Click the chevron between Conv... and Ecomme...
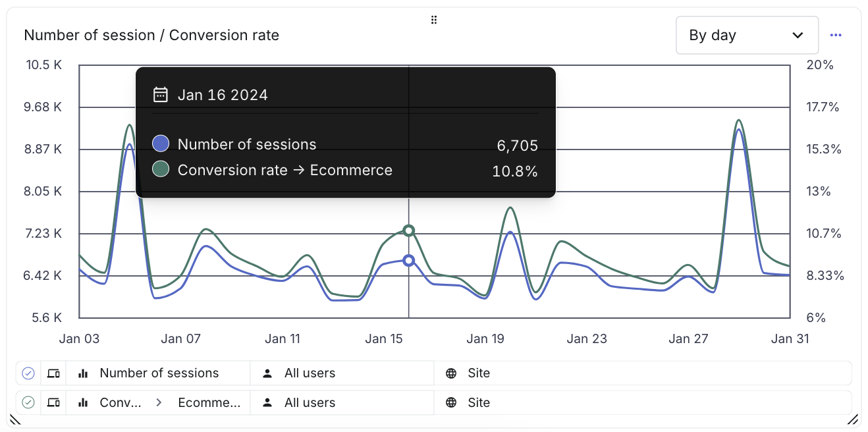Screen dimensions: 868x432 click(159, 402)
